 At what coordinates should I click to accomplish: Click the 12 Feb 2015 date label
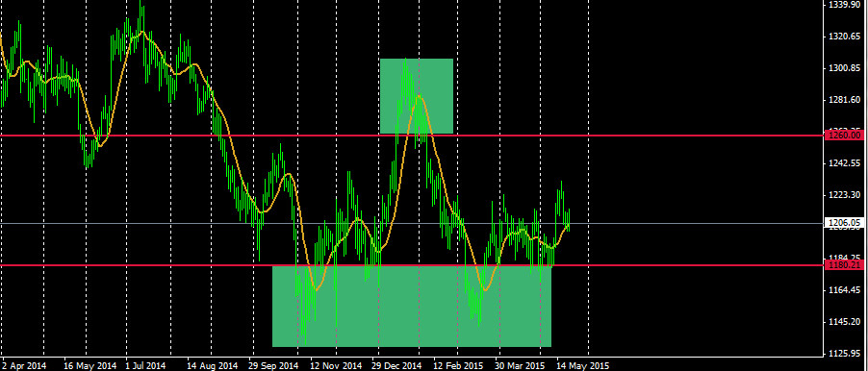click(x=458, y=366)
